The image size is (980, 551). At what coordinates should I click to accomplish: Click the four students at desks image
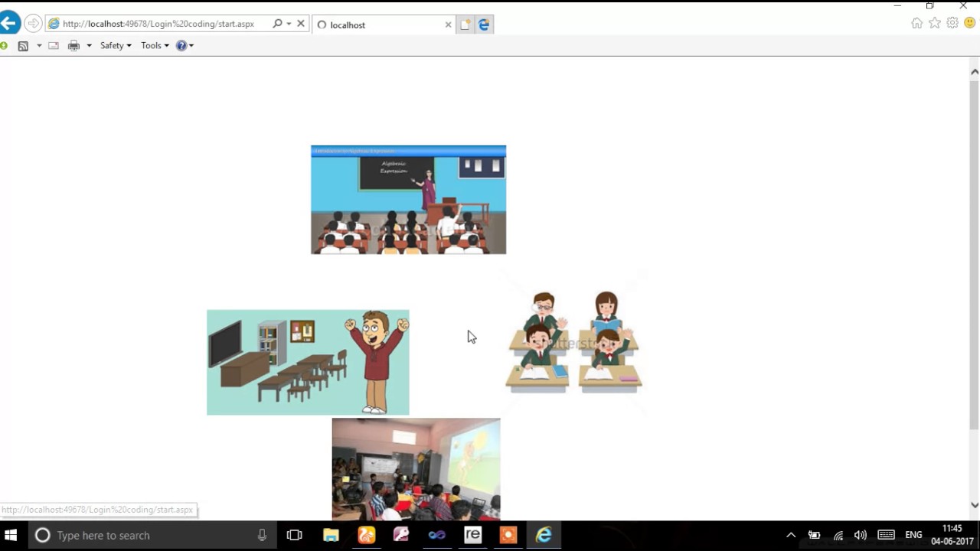[573, 341]
